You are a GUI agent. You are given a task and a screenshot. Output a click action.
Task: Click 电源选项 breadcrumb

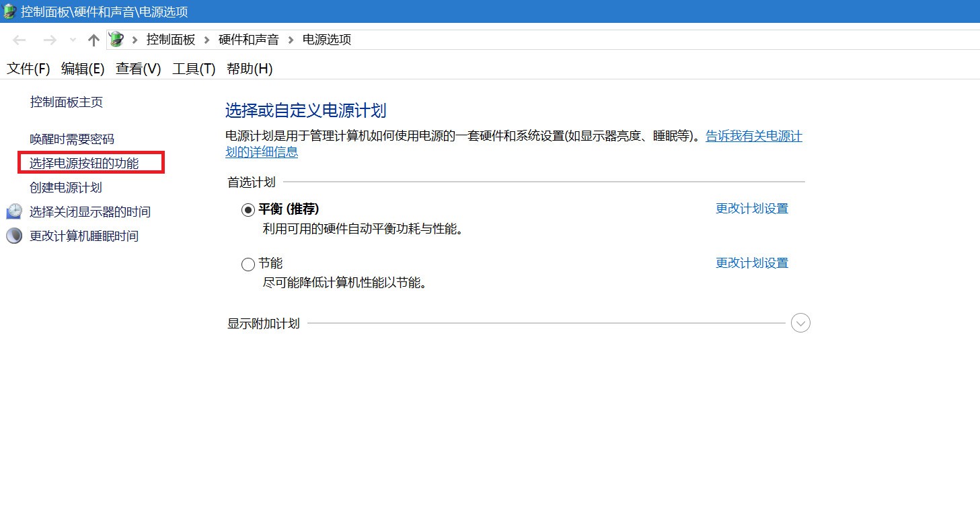point(327,40)
